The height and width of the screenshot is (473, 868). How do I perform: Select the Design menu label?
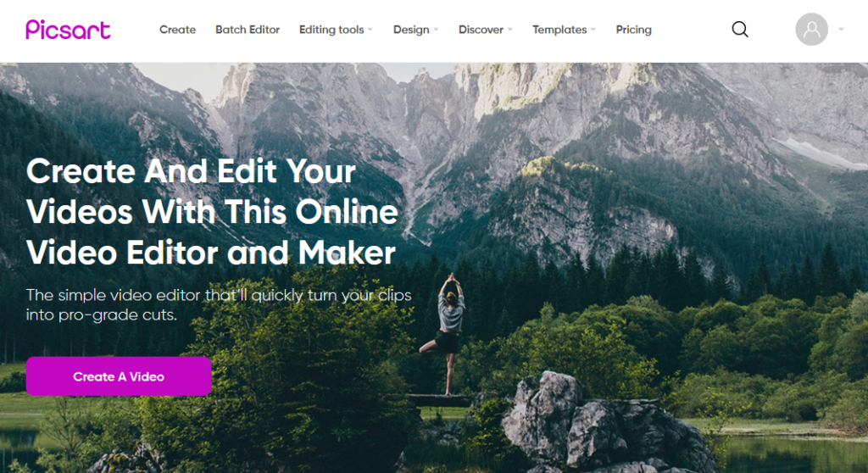tap(411, 30)
